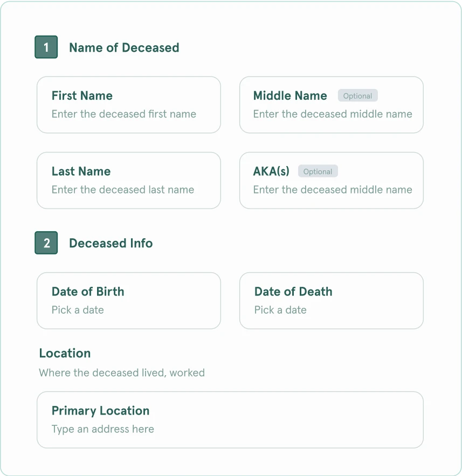Viewport: 462px width, 476px height.
Task: Click the Location heading
Action: point(65,353)
